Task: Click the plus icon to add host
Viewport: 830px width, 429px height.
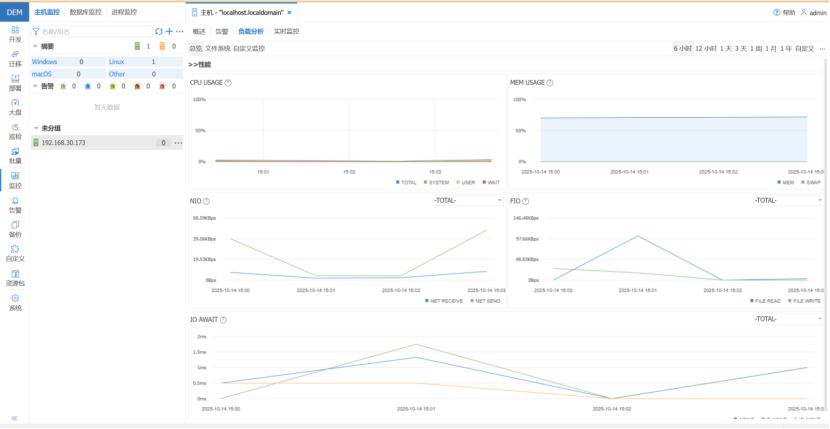Action: [169, 32]
